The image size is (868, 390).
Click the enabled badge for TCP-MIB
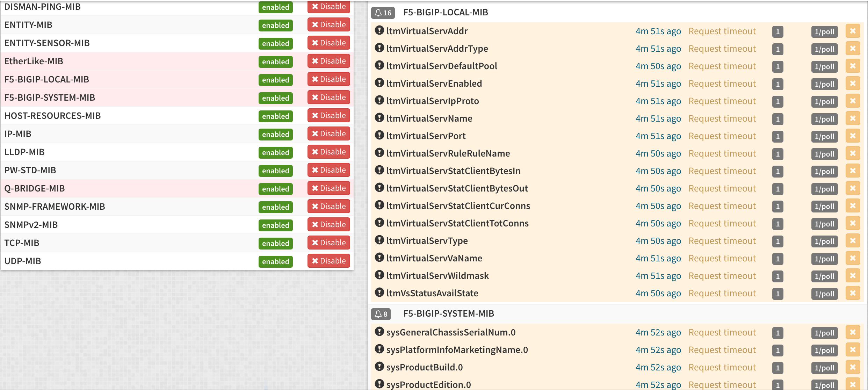276,244
